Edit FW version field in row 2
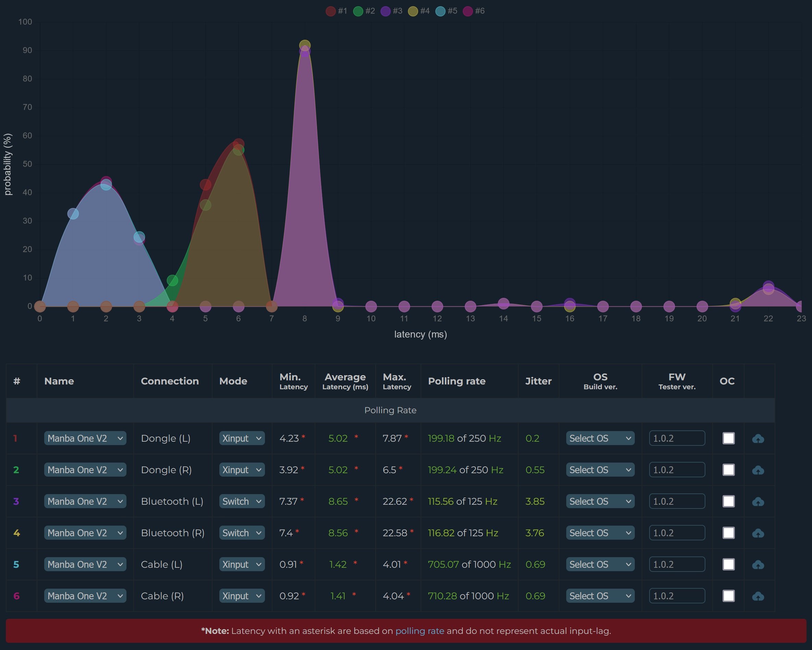 click(x=677, y=470)
